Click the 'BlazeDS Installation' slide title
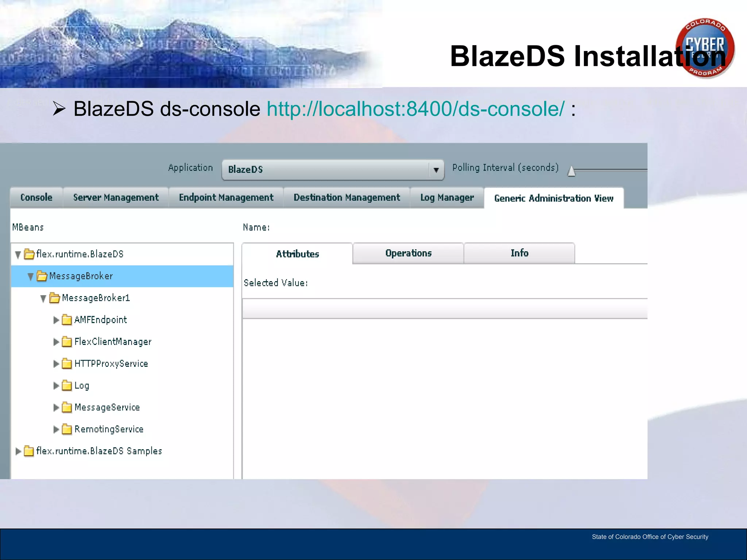747x560 pixels. (x=588, y=56)
